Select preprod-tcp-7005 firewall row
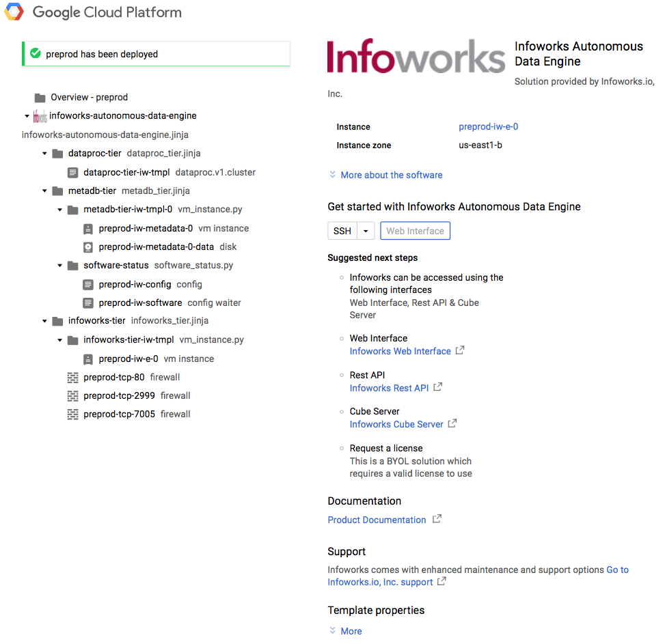Viewport: 665px width, 644px height. point(129,415)
